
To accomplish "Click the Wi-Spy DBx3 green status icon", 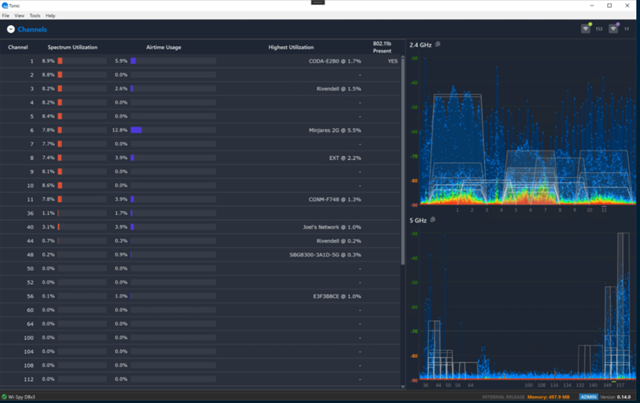I will click(x=4, y=396).
